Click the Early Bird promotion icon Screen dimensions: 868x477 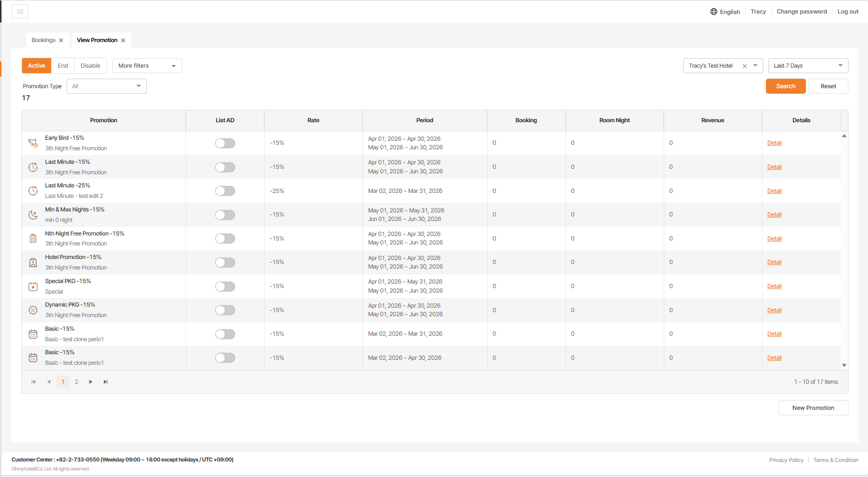tap(33, 143)
